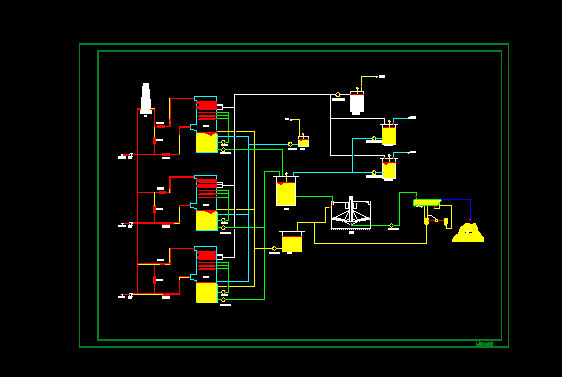The width and height of the screenshot is (562, 377).
Task: Select the green belt filter unit
Action: (x=427, y=203)
